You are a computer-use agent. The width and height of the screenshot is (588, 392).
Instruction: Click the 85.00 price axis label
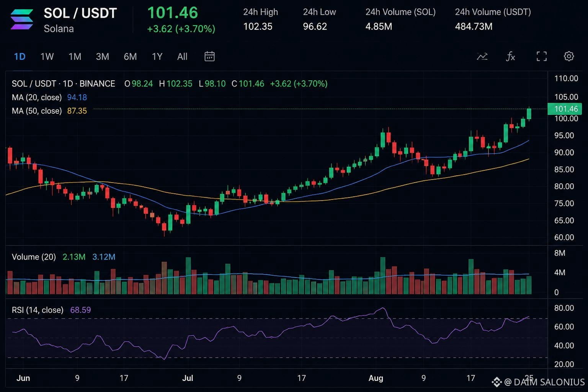coord(564,169)
